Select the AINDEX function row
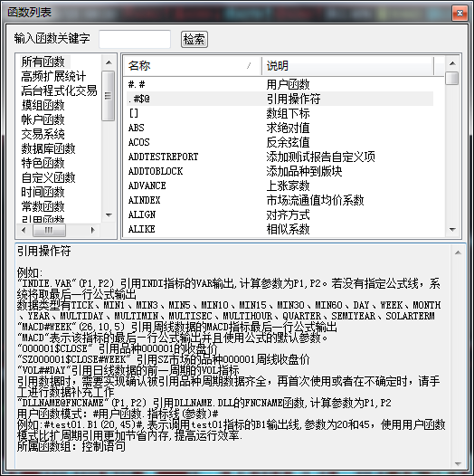The height and width of the screenshot is (476, 474). click(x=280, y=200)
